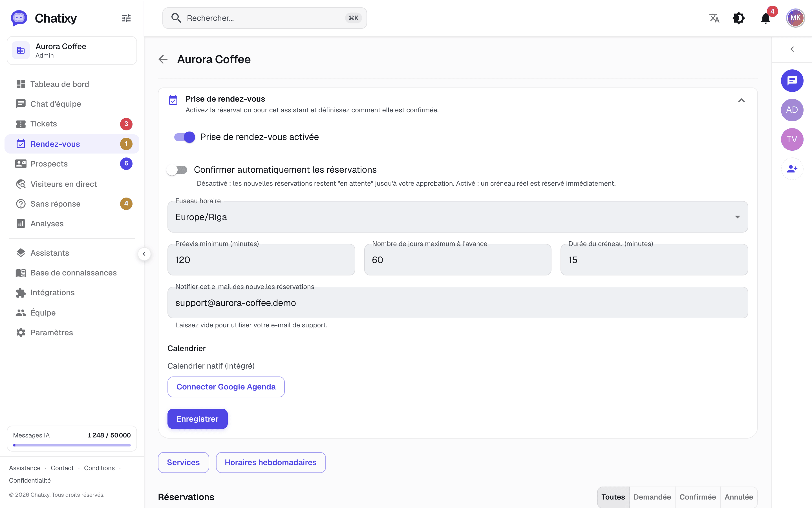Disable Prise de rendez-vous activée switch
Image resolution: width=812 pixels, height=508 pixels.
[x=185, y=137]
